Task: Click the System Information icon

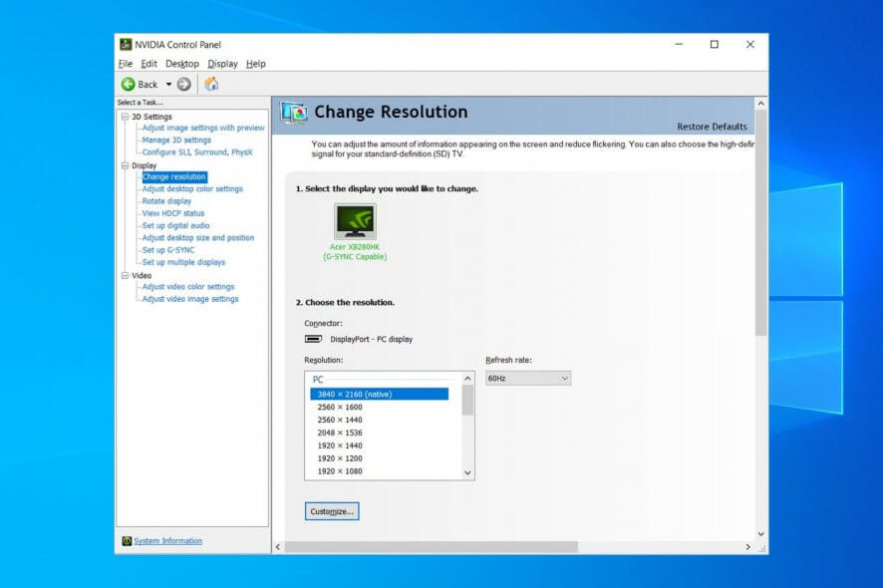Action: tap(127, 541)
